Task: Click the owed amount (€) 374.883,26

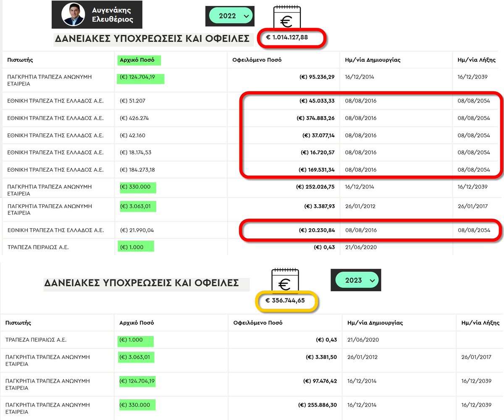Action: tap(315, 118)
